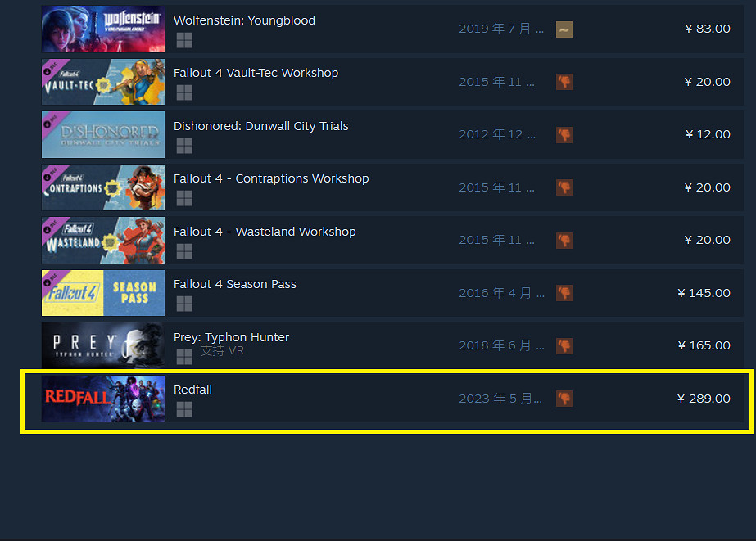Click the Windows icon under Wolfenstein: Youngblood
Image resolution: width=756 pixels, height=541 pixels.
(184, 40)
